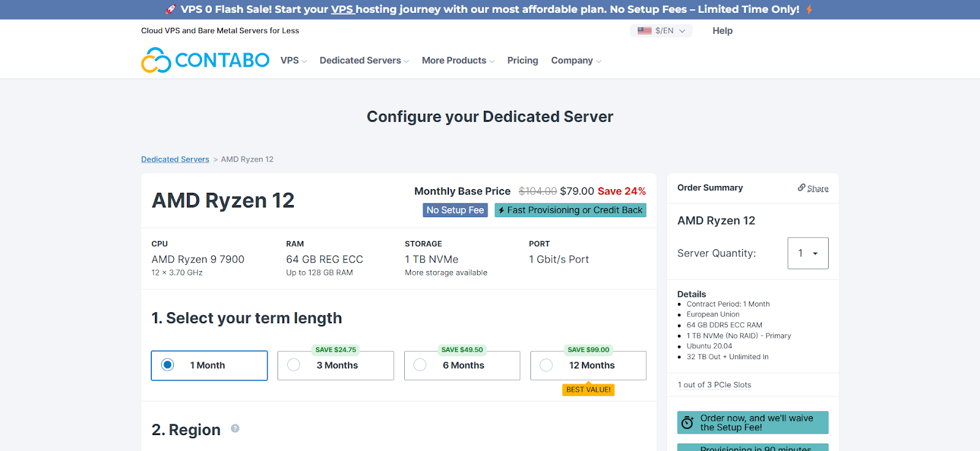Click the SAVE $99.00 label
Screen dimensions: 980x451
(x=589, y=350)
